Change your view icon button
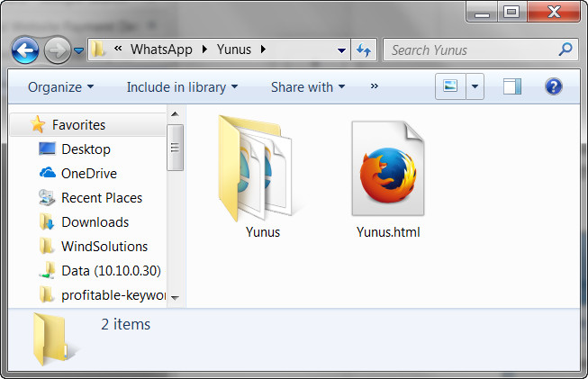This screenshot has height=379, width=588. [x=450, y=86]
